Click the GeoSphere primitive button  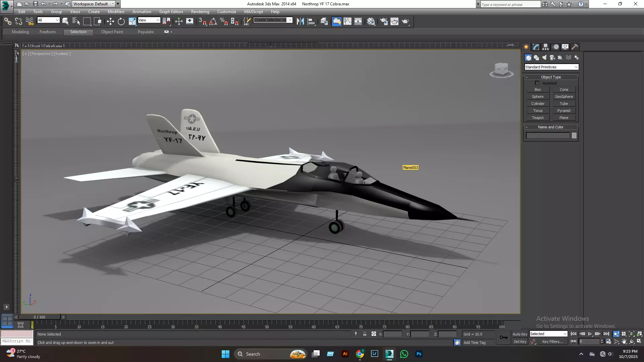(564, 97)
